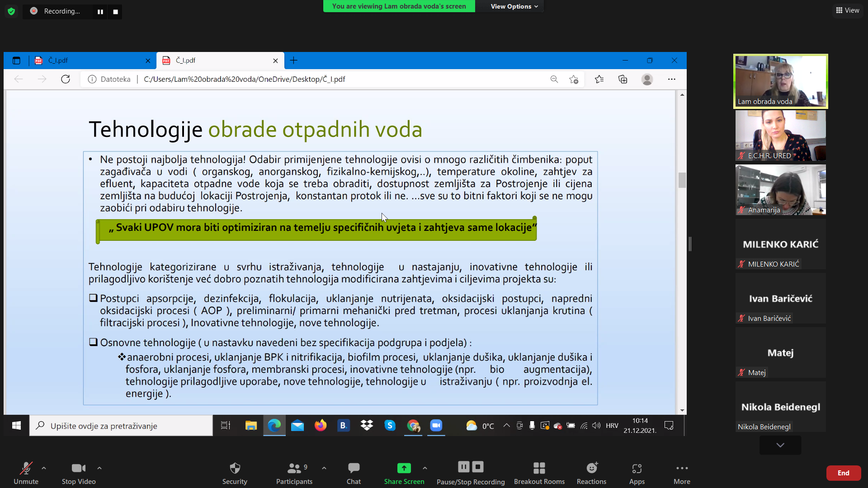Expand audio settings arrow next to Unmute
The width and height of the screenshot is (868, 488).
click(x=44, y=468)
